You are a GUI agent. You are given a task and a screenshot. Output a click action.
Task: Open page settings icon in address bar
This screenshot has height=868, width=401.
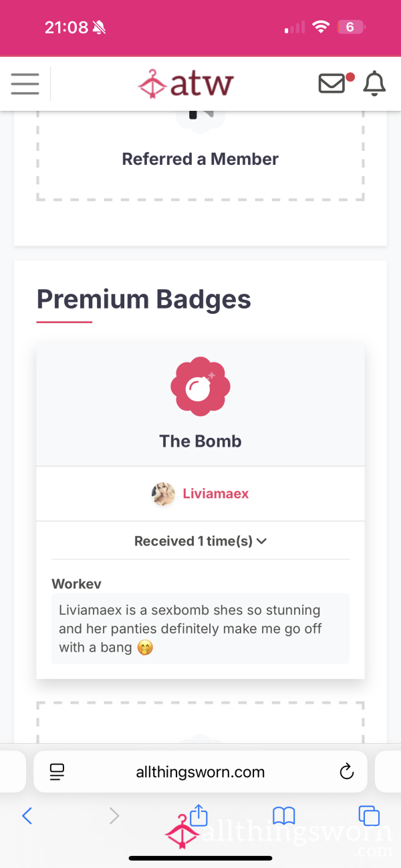tap(57, 773)
